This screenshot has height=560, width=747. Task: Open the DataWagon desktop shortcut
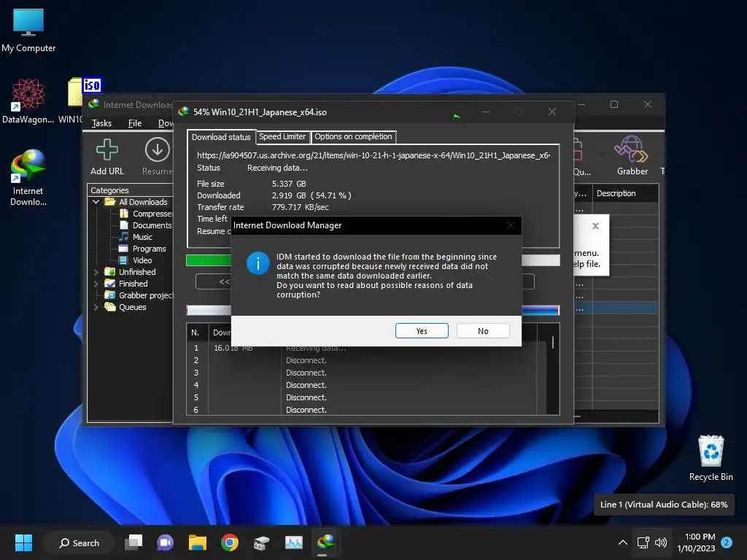pyautogui.click(x=28, y=101)
